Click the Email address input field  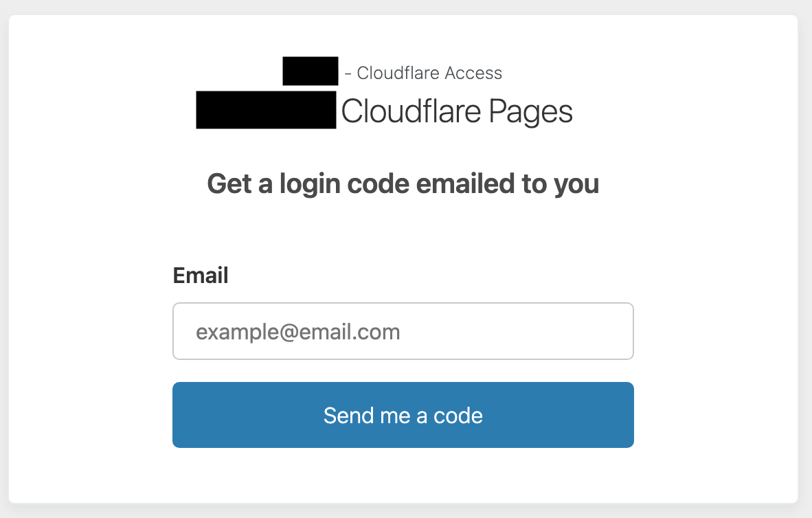tap(403, 331)
